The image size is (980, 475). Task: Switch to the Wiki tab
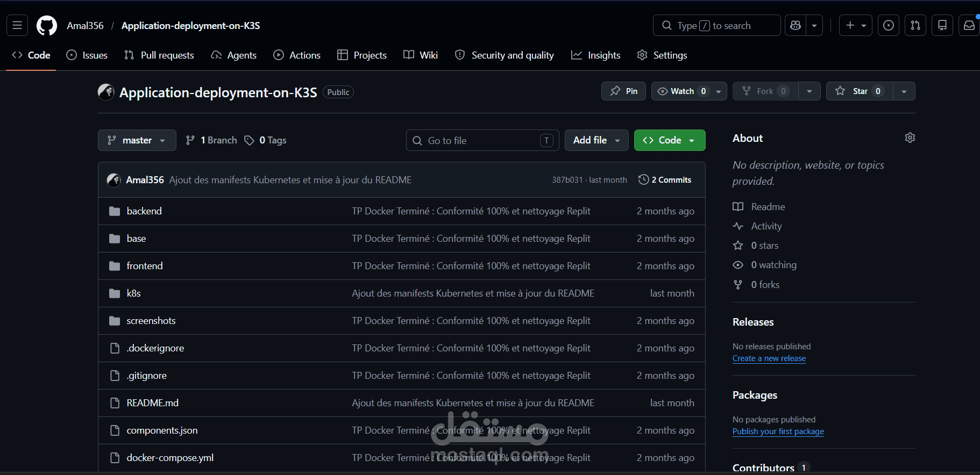421,55
